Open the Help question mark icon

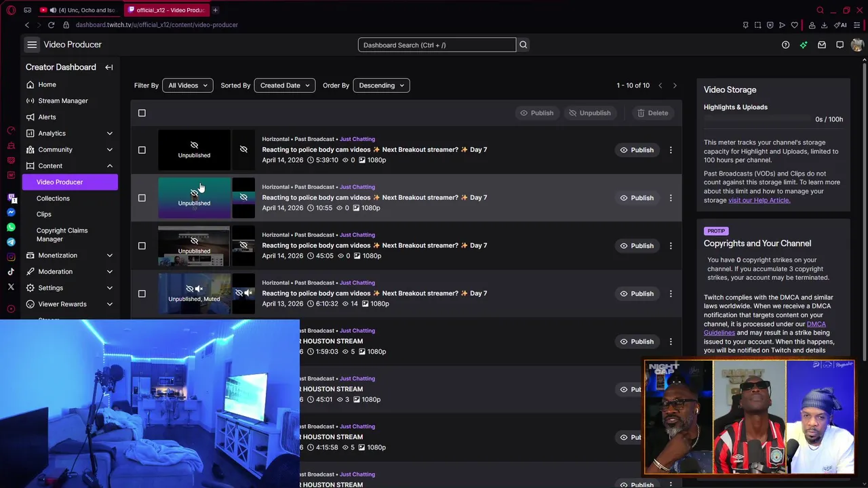point(785,45)
